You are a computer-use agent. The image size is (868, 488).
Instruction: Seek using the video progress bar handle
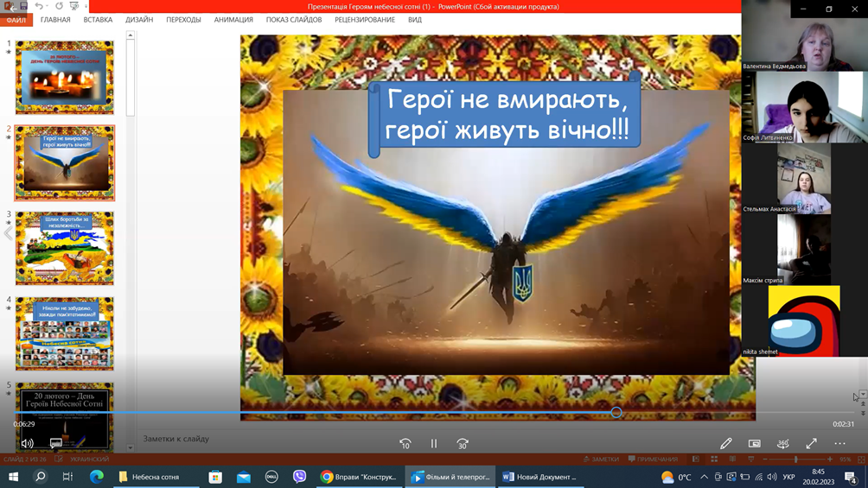(616, 413)
